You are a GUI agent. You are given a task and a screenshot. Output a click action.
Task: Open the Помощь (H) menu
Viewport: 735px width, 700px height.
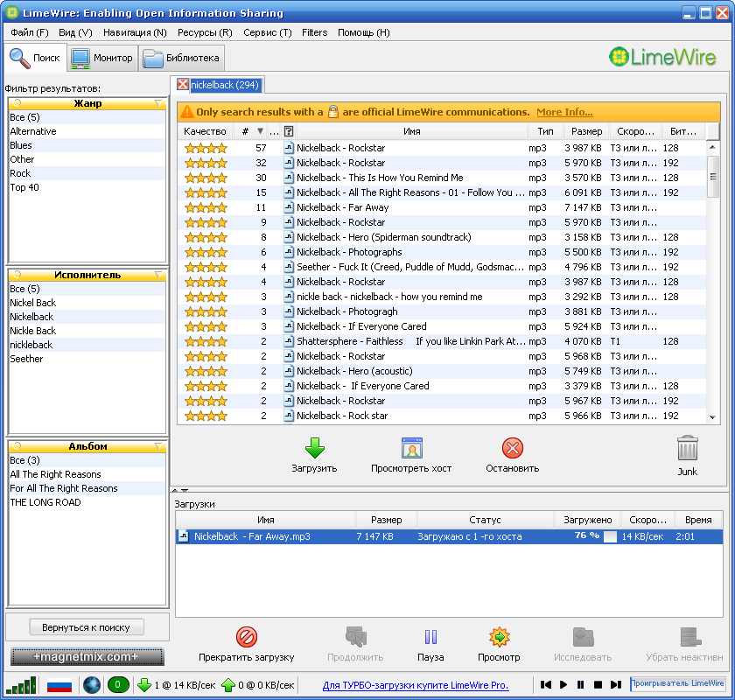point(364,32)
